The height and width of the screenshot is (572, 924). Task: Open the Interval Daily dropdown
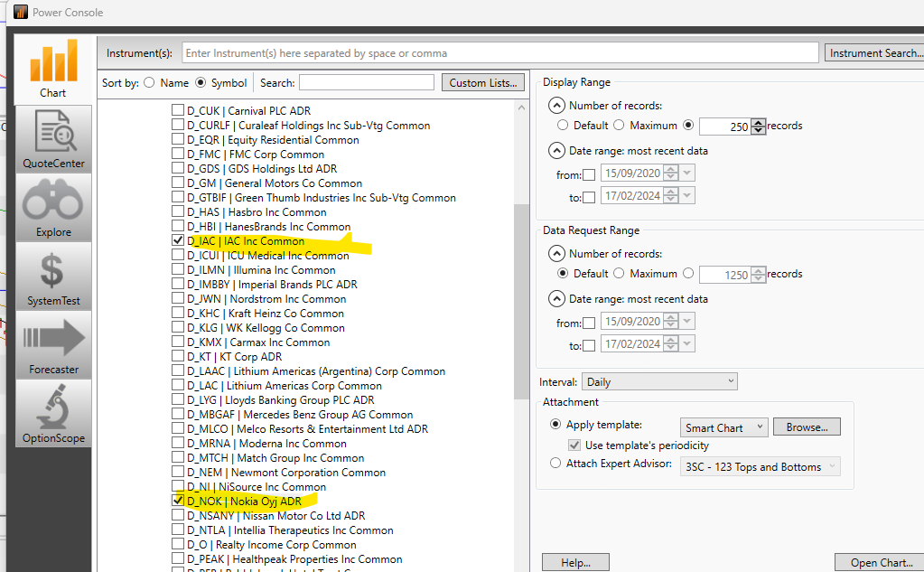[659, 381]
